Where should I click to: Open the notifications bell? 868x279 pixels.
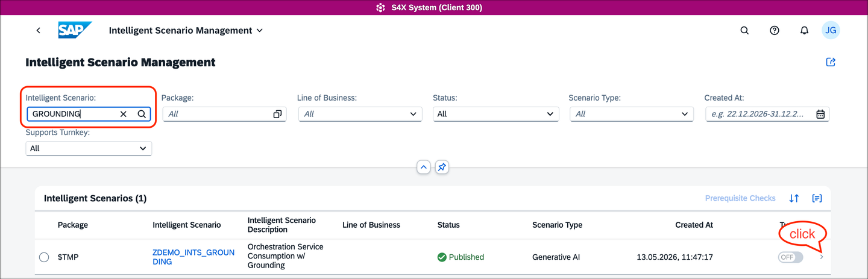804,31
